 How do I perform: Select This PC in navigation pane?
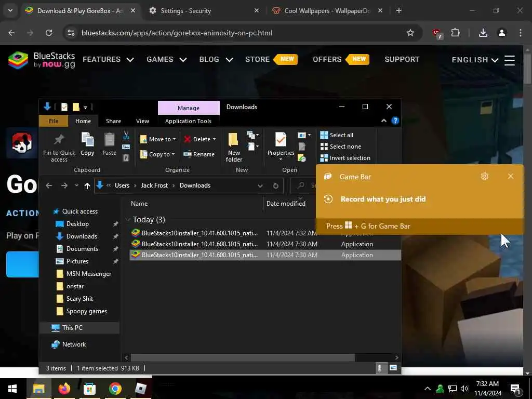point(72,328)
